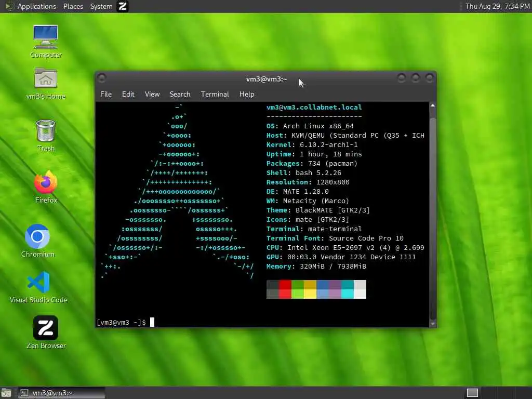
Task: Click the Shell: bash 5.2.26 line
Action: coord(303,172)
